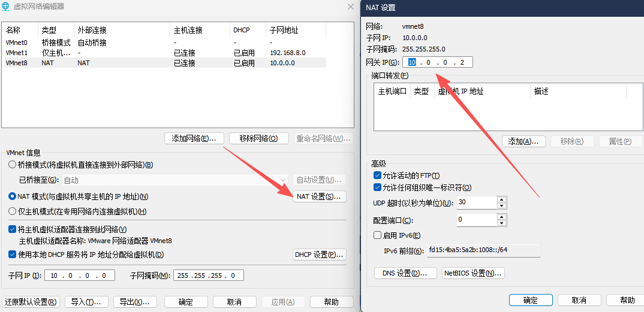644x312 pixels.
Task: Select the VMnet0 row in network list
Action: pos(165,43)
